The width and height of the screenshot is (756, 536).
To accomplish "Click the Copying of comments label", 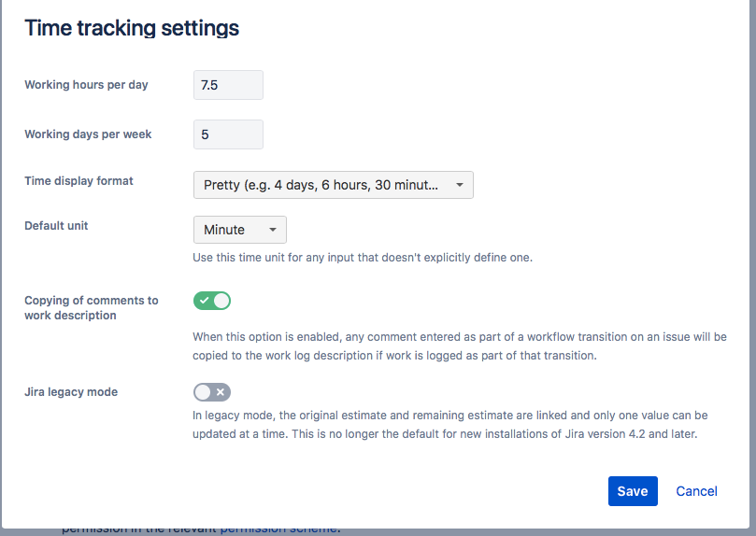I will 92,308.
